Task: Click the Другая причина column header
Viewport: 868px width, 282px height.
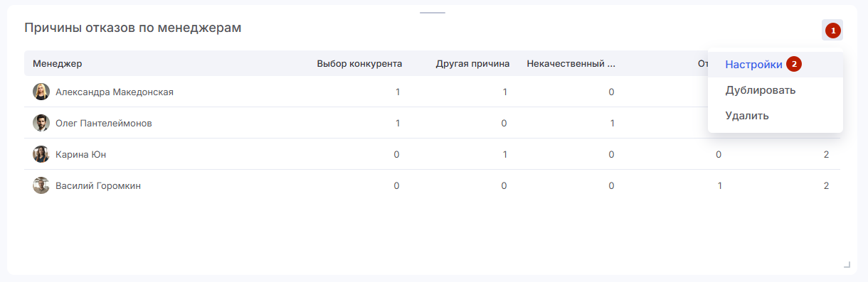Action: coord(473,64)
